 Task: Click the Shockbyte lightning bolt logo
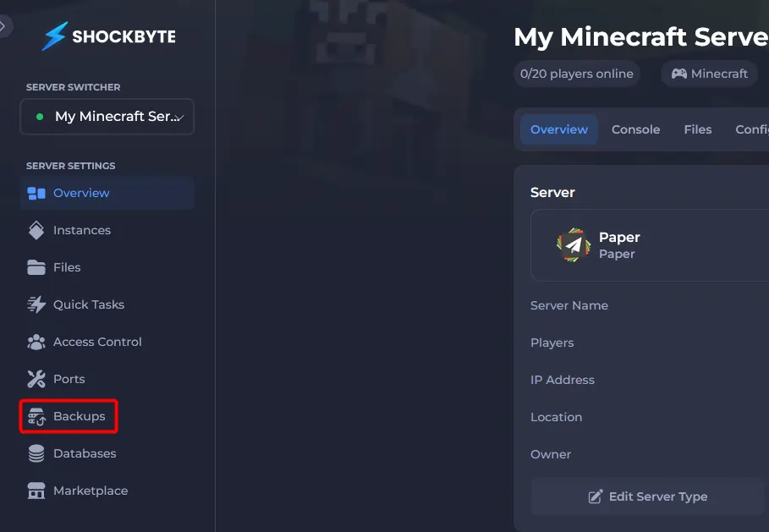click(54, 36)
